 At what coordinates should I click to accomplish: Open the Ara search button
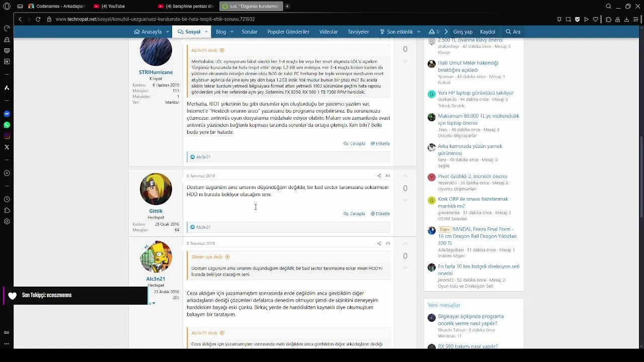coord(513,32)
